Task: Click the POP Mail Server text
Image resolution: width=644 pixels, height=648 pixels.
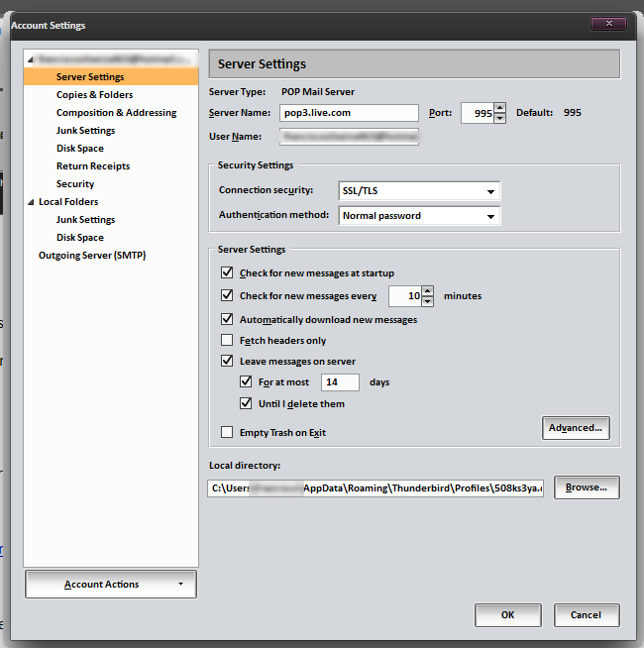Action: (318, 92)
